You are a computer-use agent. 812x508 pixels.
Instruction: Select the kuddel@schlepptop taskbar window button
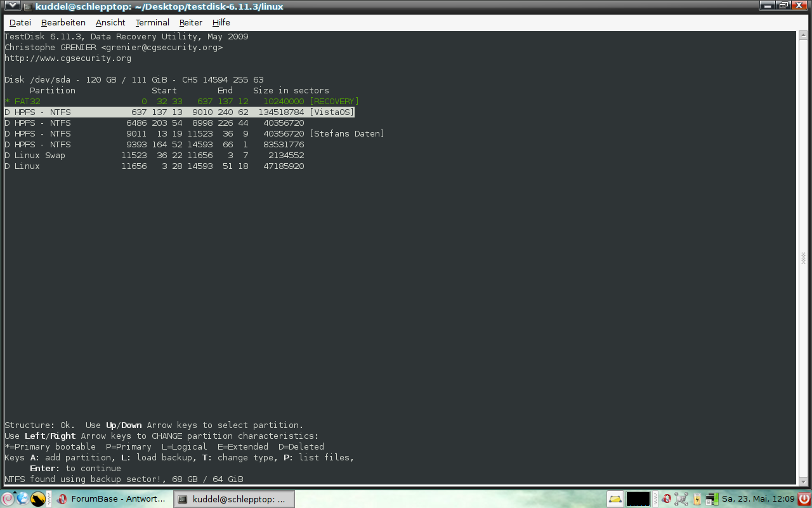click(x=234, y=499)
